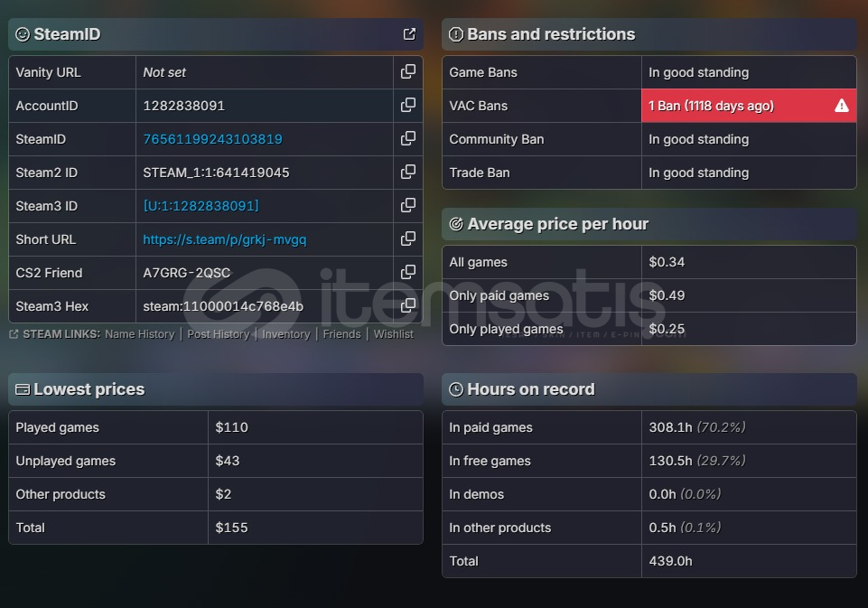Click the Lowest prices heading
Image resolution: width=868 pixels, height=608 pixels.
pos(89,390)
